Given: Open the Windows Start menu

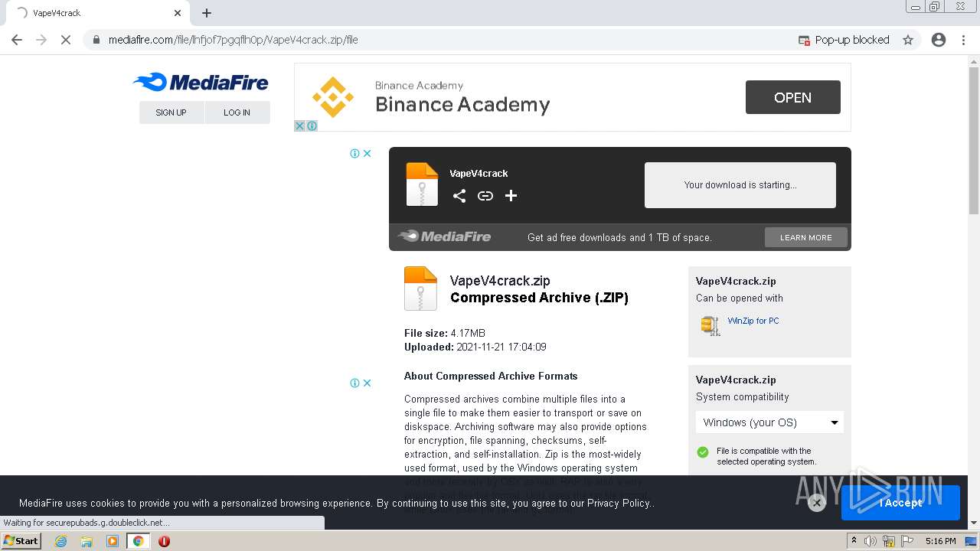Looking at the screenshot, I should tap(21, 540).
